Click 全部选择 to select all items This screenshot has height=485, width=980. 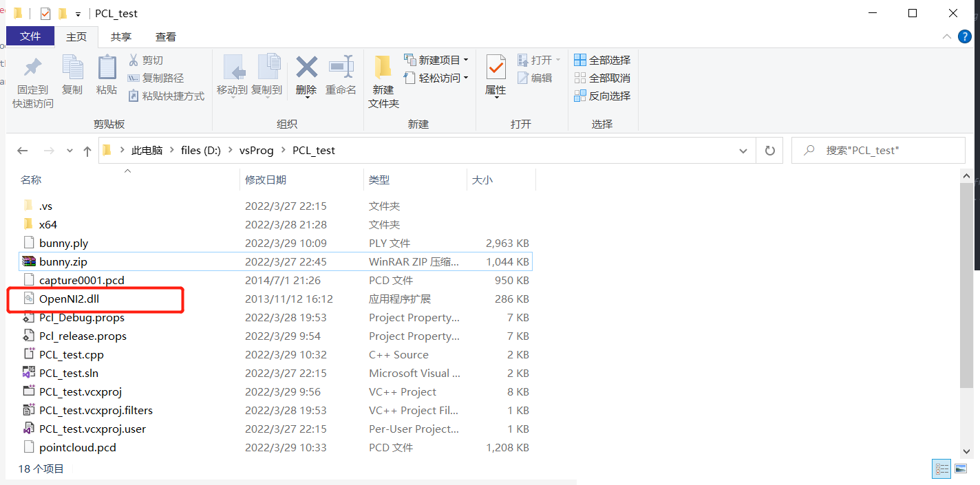pyautogui.click(x=602, y=60)
